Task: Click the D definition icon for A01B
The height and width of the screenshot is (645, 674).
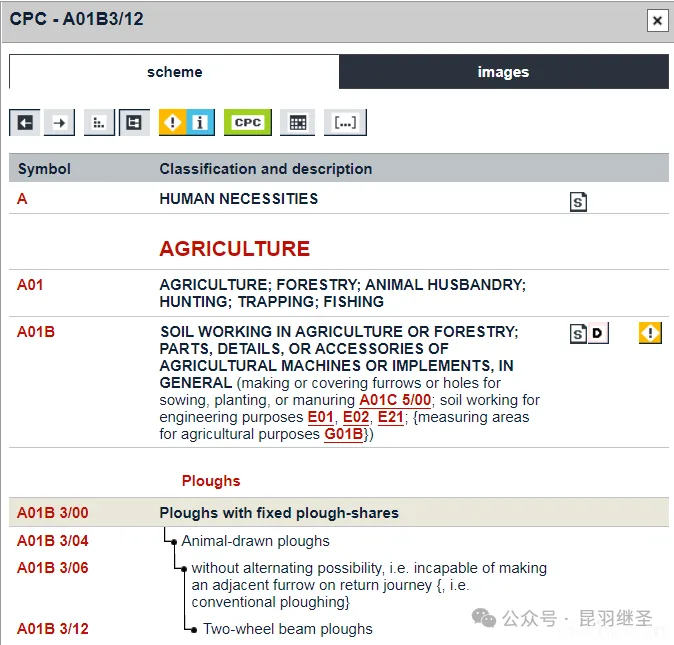Action: [597, 334]
